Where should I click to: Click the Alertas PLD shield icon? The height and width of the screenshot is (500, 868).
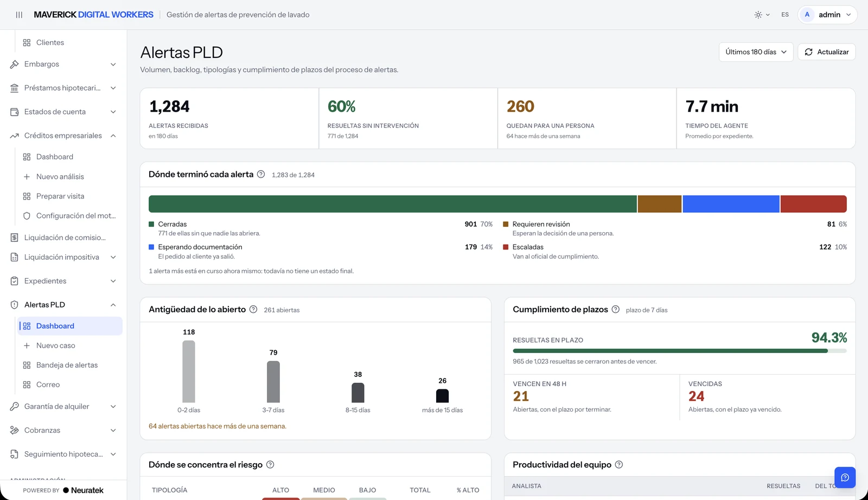click(15, 305)
